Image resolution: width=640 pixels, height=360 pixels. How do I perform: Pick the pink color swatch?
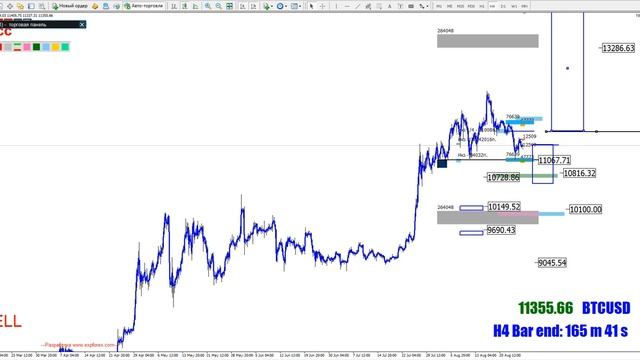click(27, 47)
